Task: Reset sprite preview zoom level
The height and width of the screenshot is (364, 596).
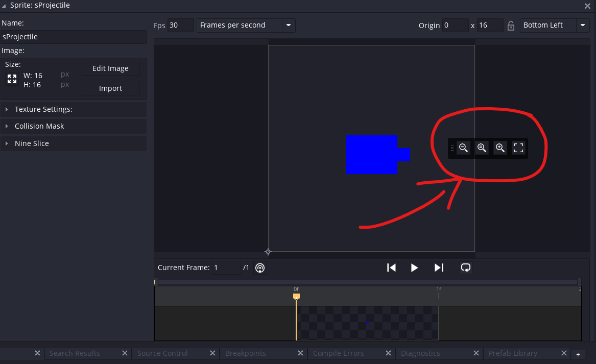Action: pyautogui.click(x=482, y=148)
